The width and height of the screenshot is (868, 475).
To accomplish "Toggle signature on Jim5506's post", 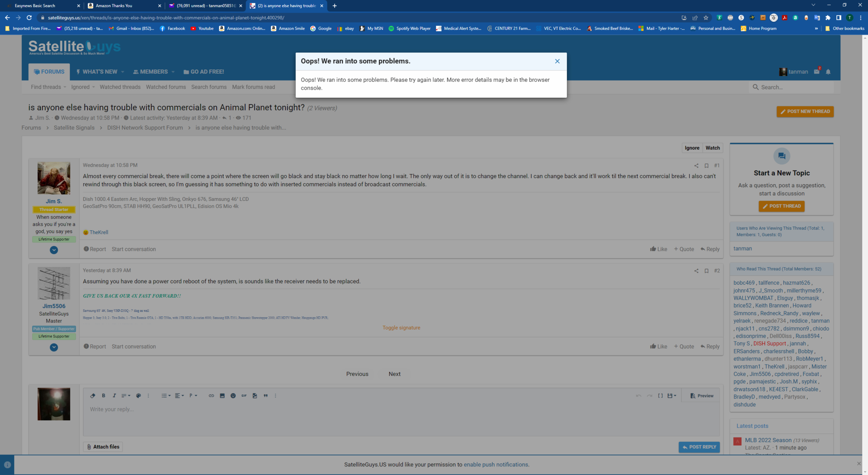I will click(x=401, y=328).
